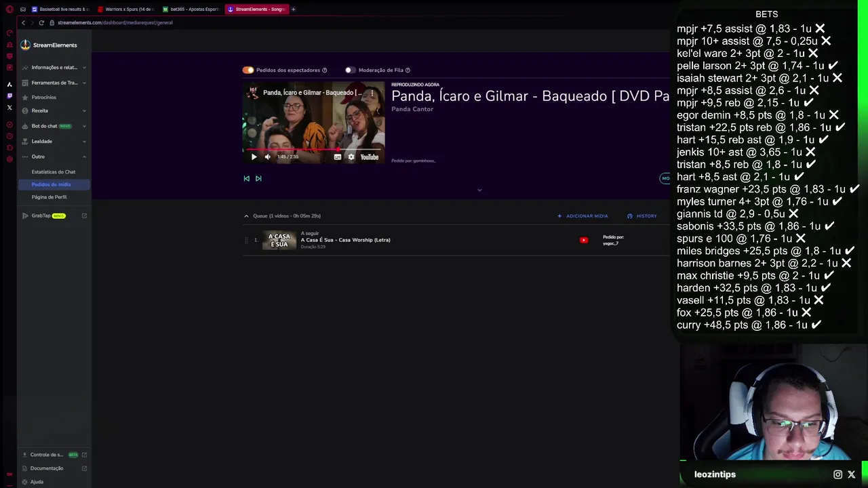Open Twitch in Opera sidebar

coord(9,96)
